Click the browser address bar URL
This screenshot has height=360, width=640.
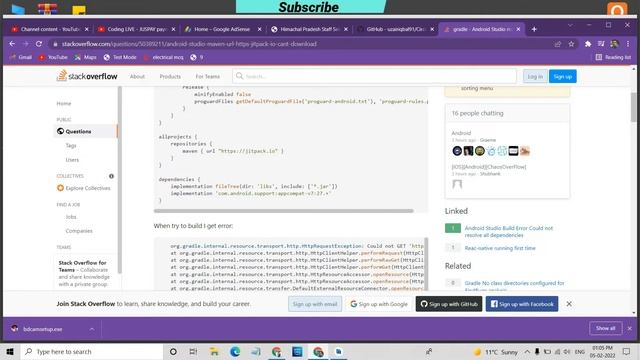tap(189, 44)
